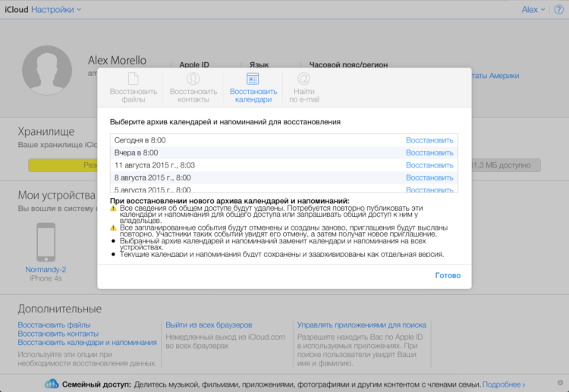The image size is (569, 392).
Task: Select the Вчера в 8:00 row text
Action: pos(136,152)
